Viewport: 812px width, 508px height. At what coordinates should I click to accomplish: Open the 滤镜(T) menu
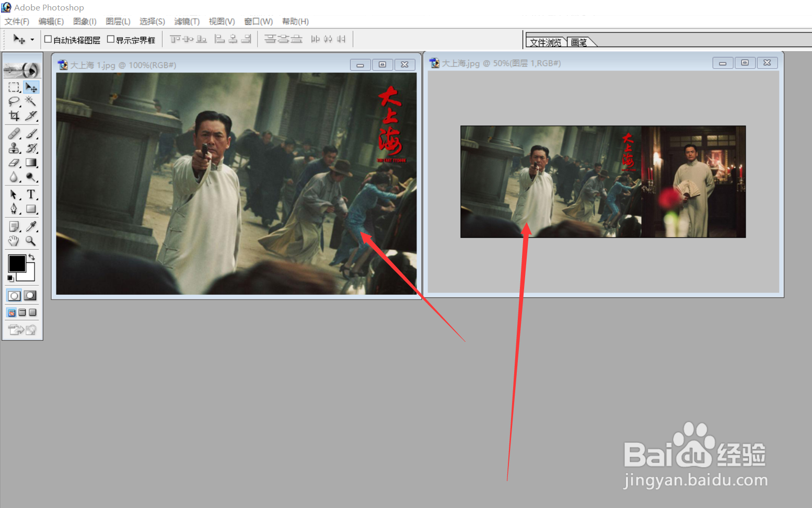(187, 21)
